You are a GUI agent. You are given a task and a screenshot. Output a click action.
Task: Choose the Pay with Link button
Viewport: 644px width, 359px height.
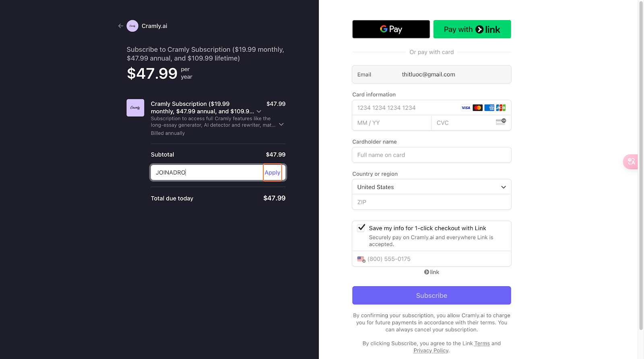(472, 29)
